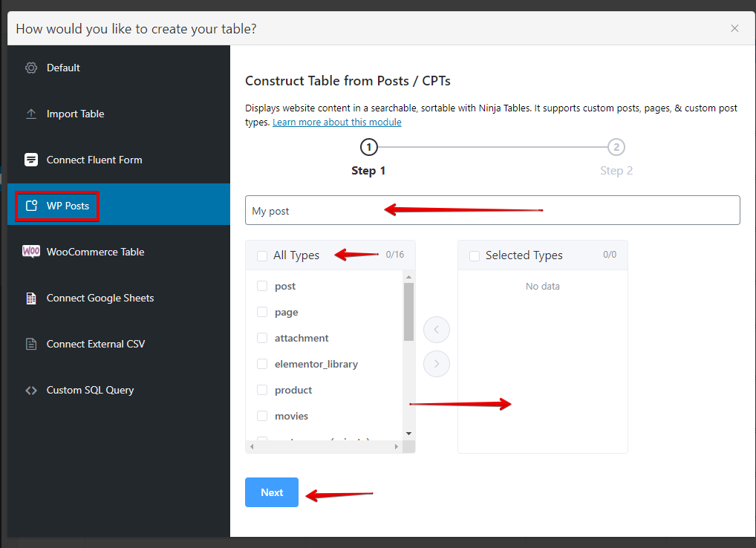Click the Next button
Image resolution: width=756 pixels, height=548 pixels.
[x=272, y=492]
